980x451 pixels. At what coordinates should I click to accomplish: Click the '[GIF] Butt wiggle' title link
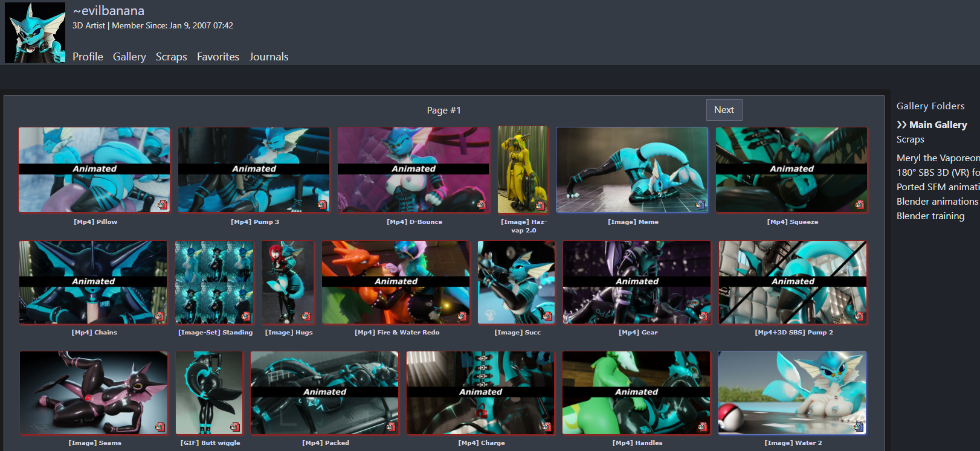pyautogui.click(x=210, y=443)
